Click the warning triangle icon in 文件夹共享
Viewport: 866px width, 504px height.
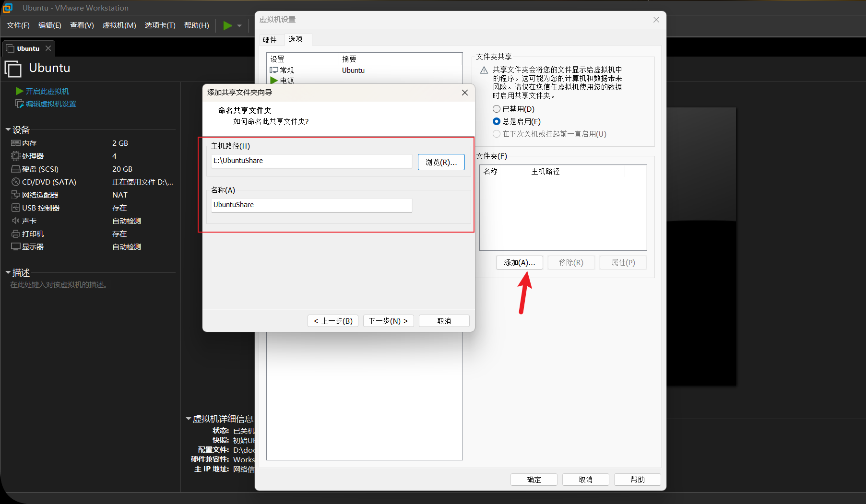[484, 70]
